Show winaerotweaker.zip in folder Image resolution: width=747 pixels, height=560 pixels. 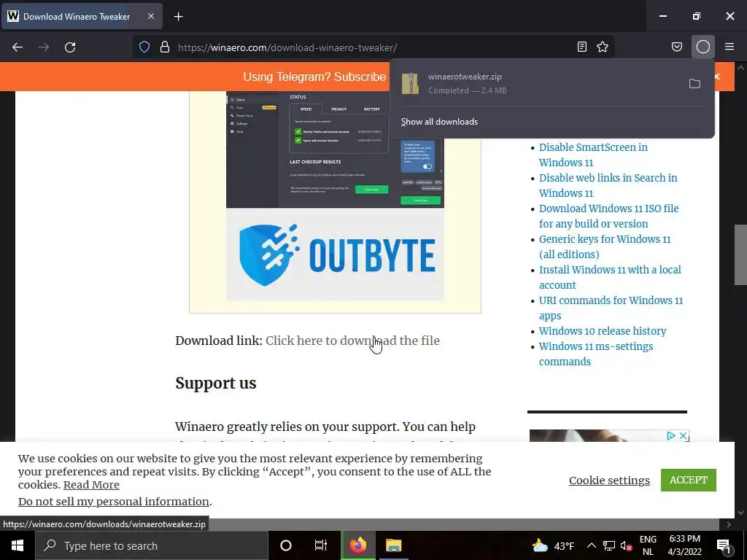694,84
